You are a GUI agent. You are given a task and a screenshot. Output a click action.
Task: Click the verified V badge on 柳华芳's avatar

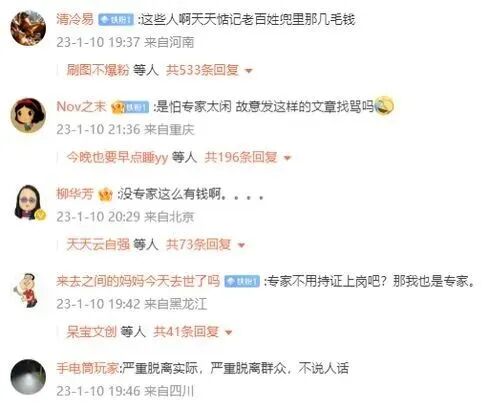[40, 215]
